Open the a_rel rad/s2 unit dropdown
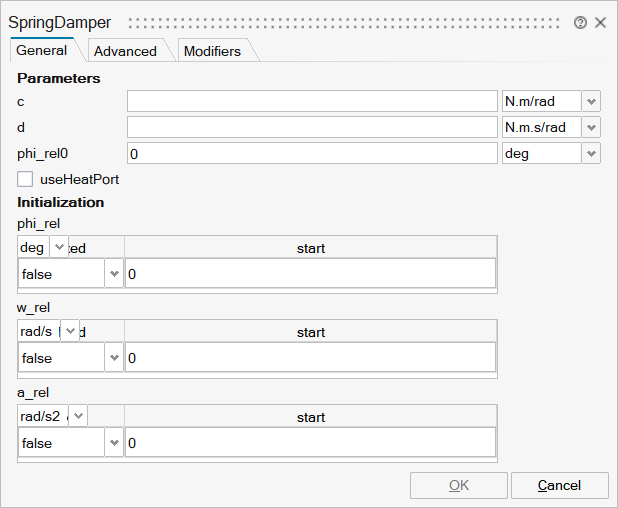 (77, 416)
